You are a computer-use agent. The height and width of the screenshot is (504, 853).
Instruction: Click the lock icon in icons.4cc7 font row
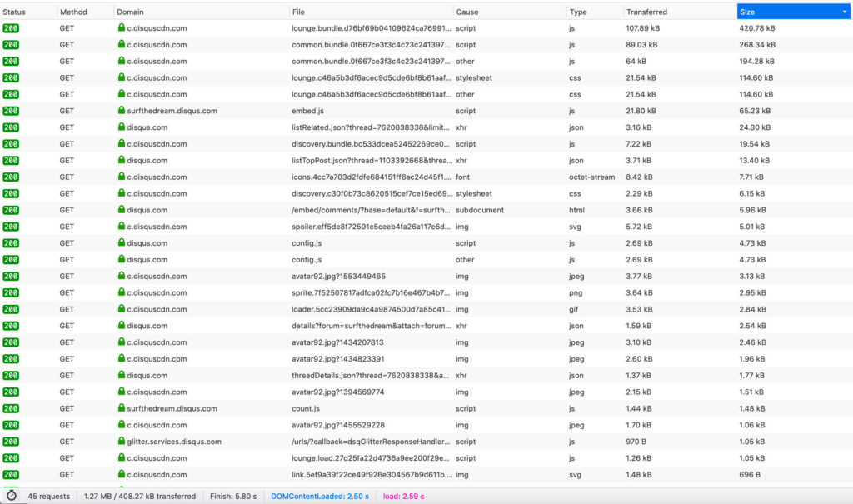click(122, 177)
